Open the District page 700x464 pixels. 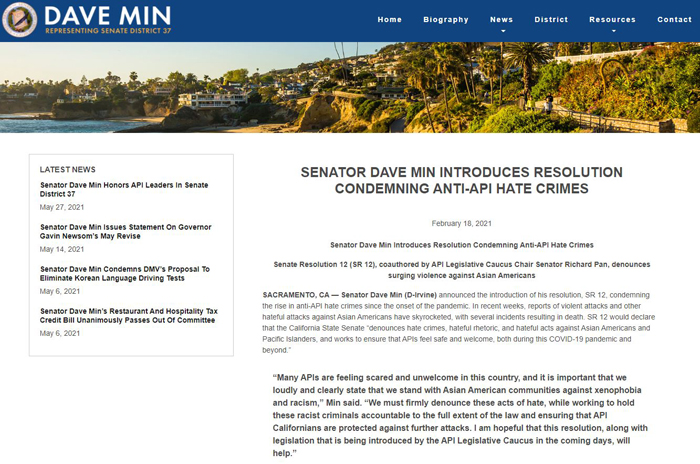tap(551, 20)
